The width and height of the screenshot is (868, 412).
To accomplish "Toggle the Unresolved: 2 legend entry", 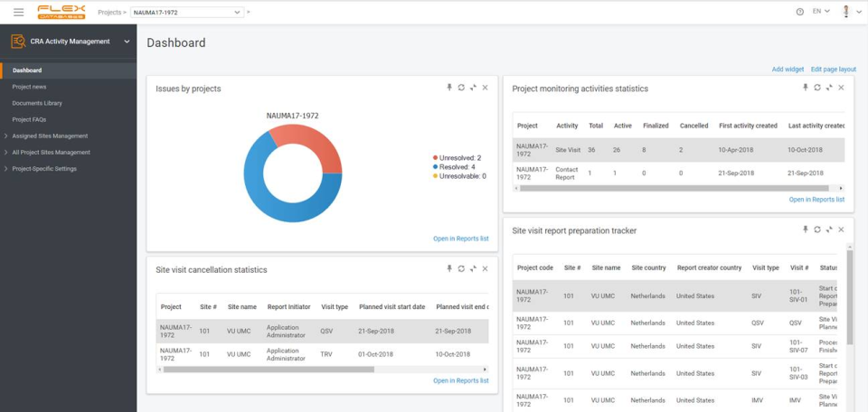I will 457,157.
